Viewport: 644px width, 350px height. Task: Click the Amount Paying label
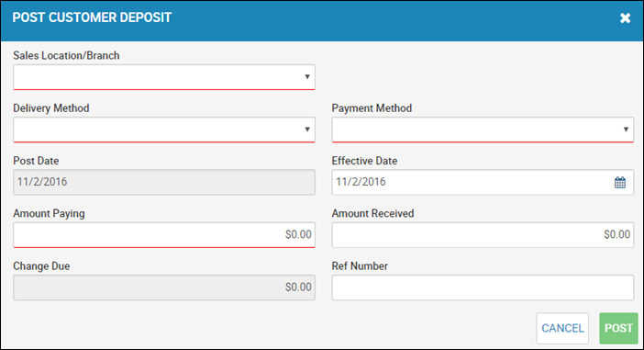pos(49,214)
